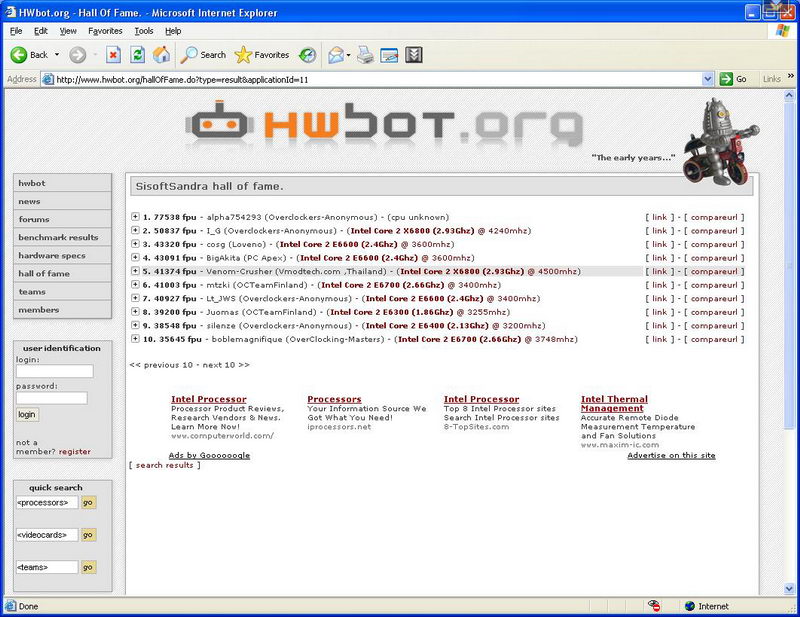The width and height of the screenshot is (800, 617).
Task: Click go next to videocards search
Action: point(88,535)
